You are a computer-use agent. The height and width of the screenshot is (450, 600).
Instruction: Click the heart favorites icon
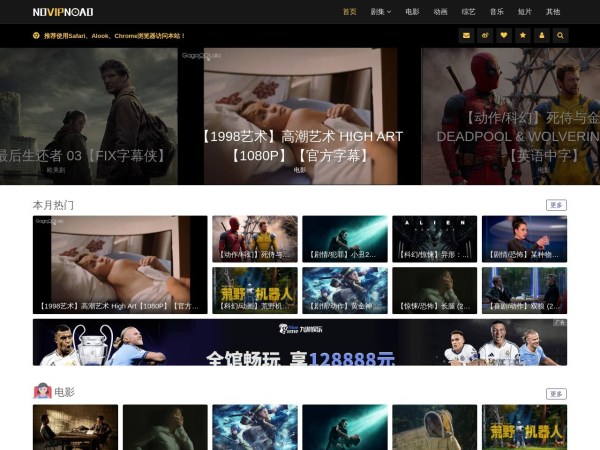(504, 35)
